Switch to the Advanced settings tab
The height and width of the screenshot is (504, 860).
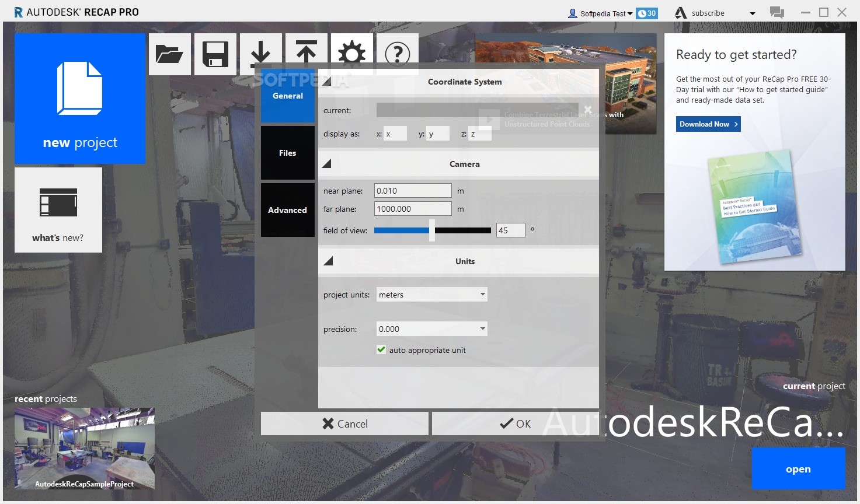[288, 210]
